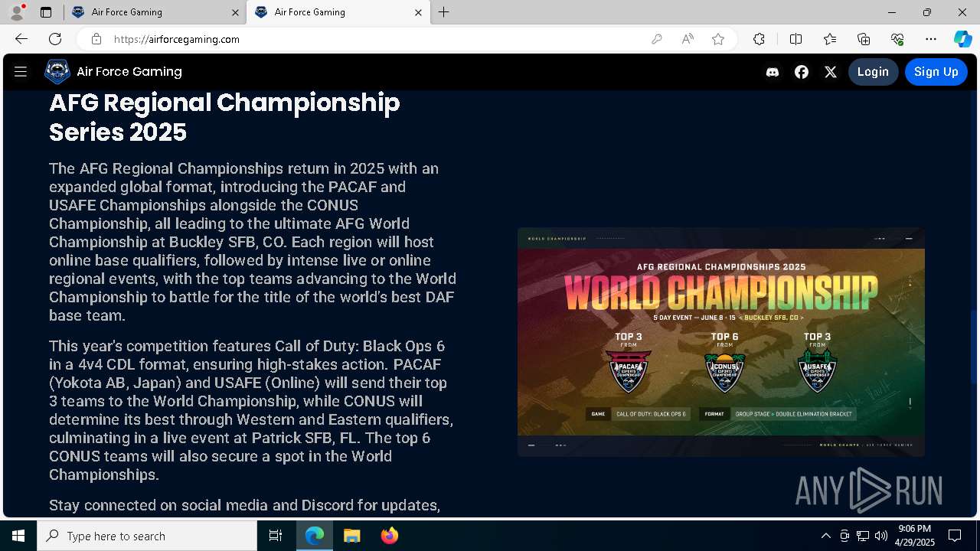Toggle split screen view

coord(795,39)
